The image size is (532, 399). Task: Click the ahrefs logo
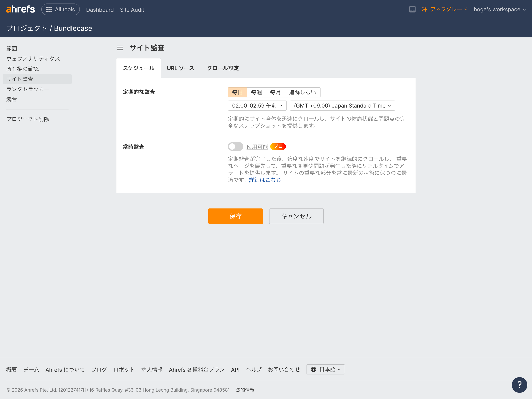(x=20, y=9)
